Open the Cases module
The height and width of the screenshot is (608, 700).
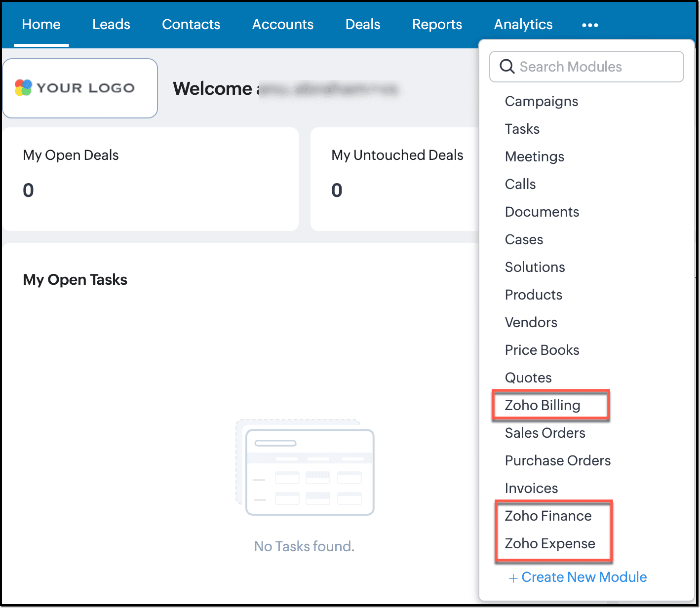coord(524,240)
